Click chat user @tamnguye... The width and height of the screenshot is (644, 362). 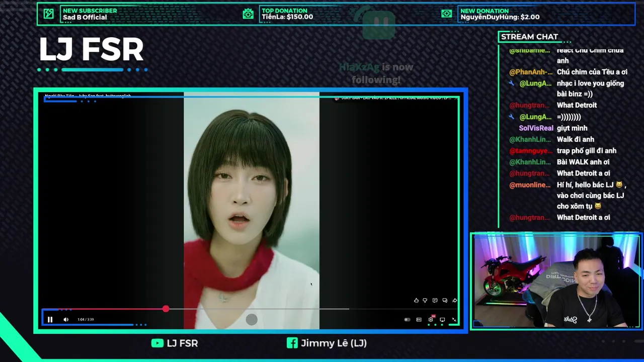point(530,151)
